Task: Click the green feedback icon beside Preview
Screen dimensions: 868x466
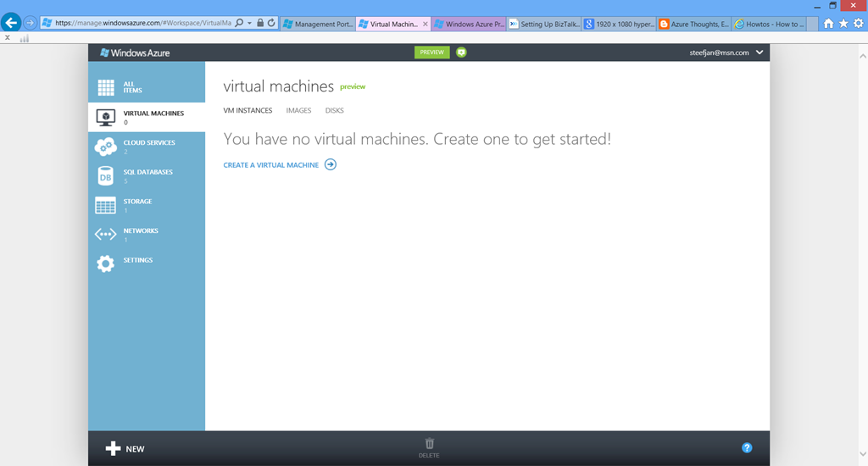Action: 461,53
